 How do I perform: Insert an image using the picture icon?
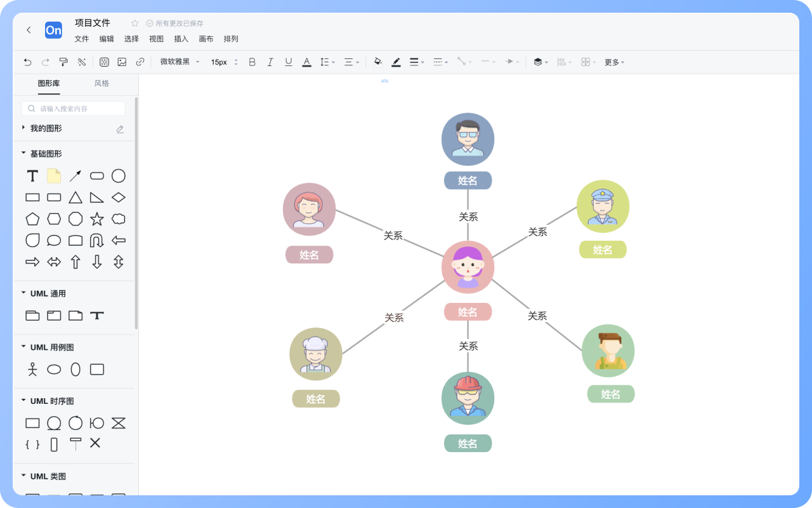click(x=122, y=62)
